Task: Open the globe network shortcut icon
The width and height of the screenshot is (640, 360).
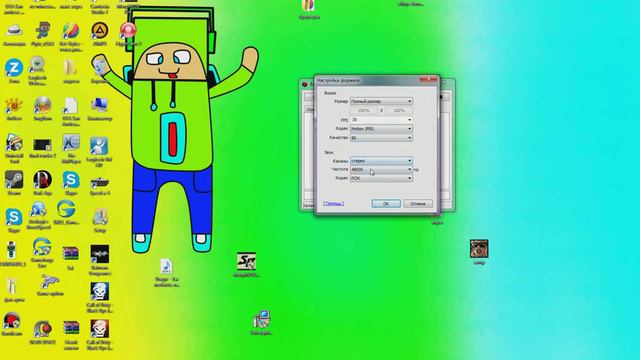Action: coord(38,210)
